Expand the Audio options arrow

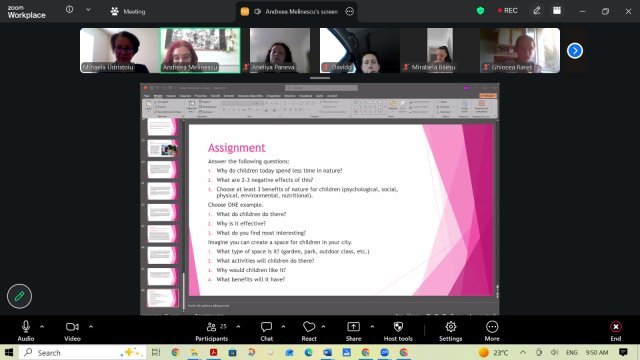(42, 327)
